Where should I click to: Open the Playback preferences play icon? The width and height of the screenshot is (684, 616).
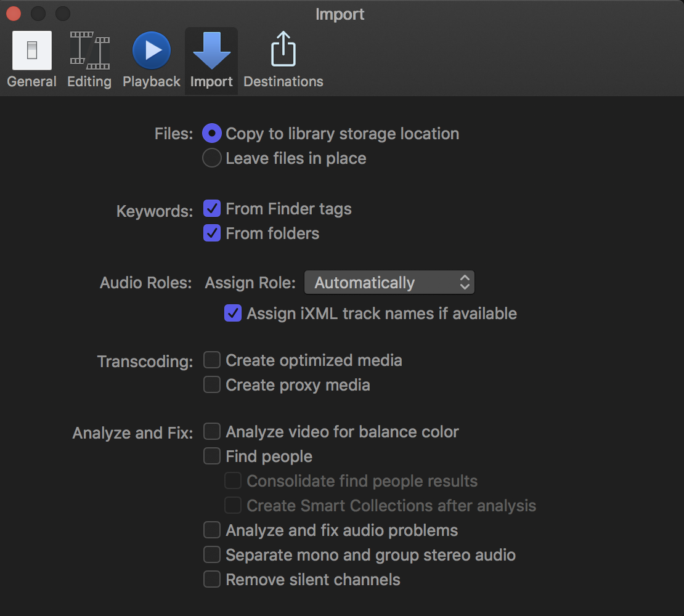point(152,51)
